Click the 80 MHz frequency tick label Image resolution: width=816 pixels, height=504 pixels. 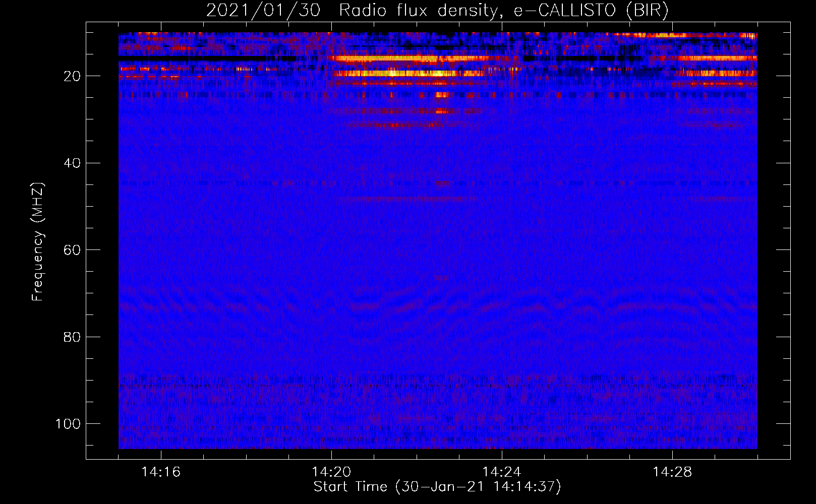[72, 337]
